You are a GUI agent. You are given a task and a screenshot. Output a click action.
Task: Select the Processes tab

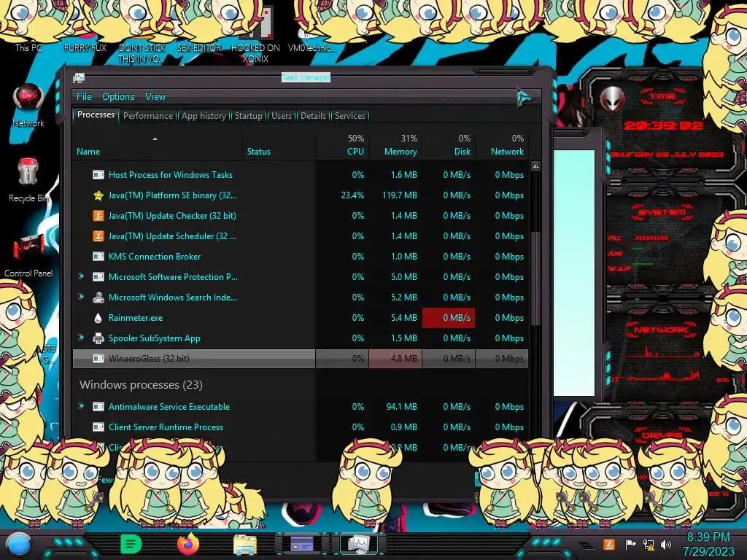(x=96, y=114)
